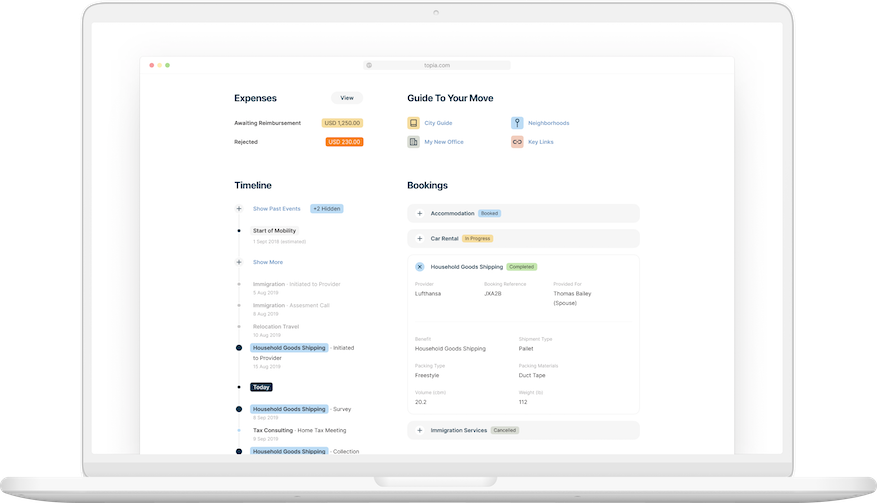Click the Key Links chain icon
The height and width of the screenshot is (503, 877).
(517, 142)
